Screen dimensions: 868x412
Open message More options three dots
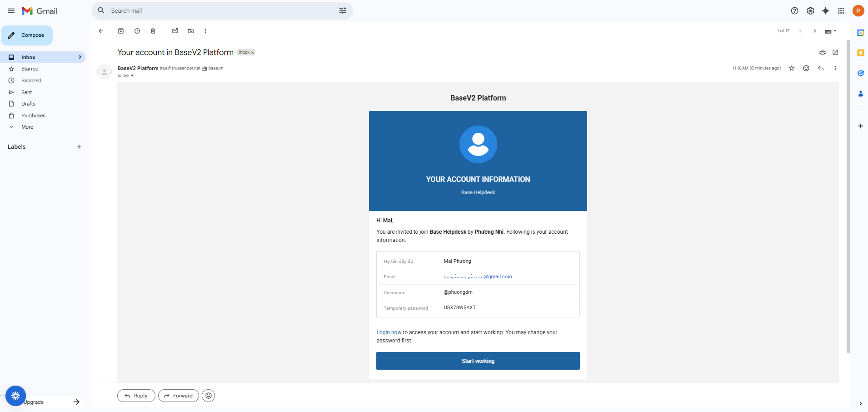(x=835, y=68)
